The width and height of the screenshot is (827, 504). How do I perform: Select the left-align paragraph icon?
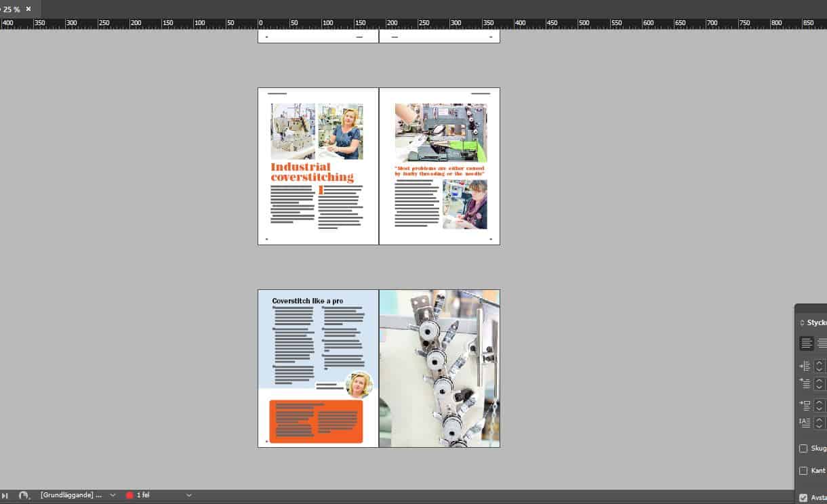[x=806, y=343]
